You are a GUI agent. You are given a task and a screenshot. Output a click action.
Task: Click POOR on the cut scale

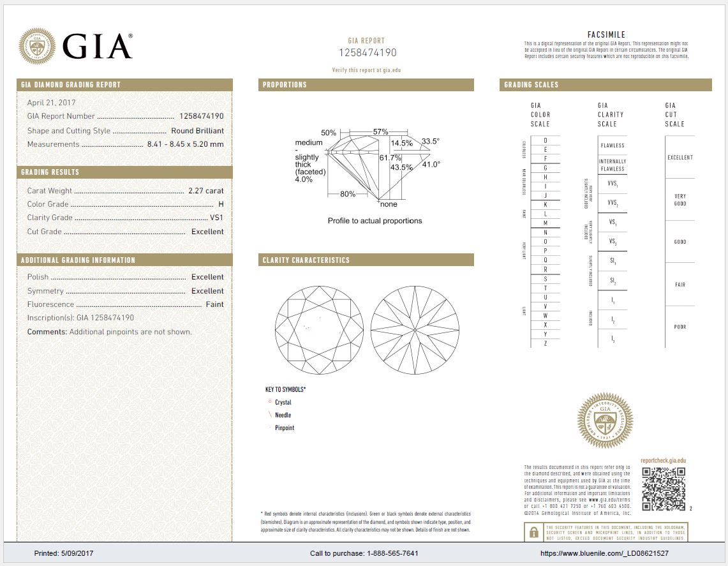click(680, 327)
